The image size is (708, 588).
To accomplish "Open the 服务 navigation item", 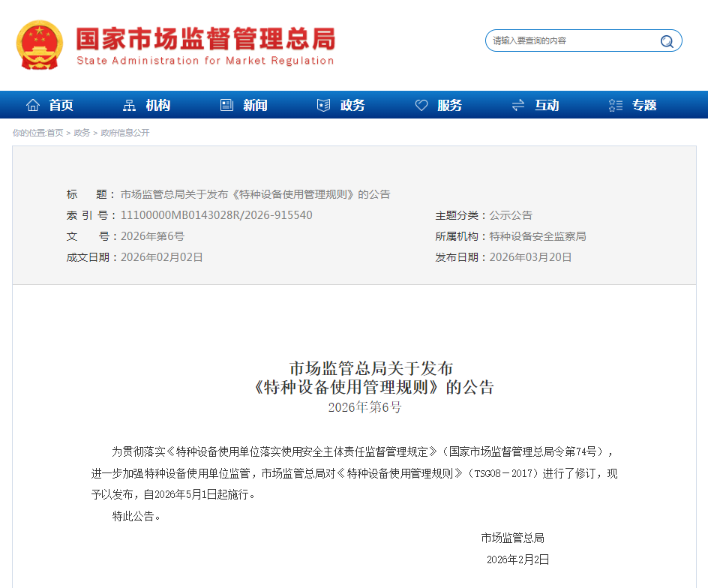I will pos(448,104).
